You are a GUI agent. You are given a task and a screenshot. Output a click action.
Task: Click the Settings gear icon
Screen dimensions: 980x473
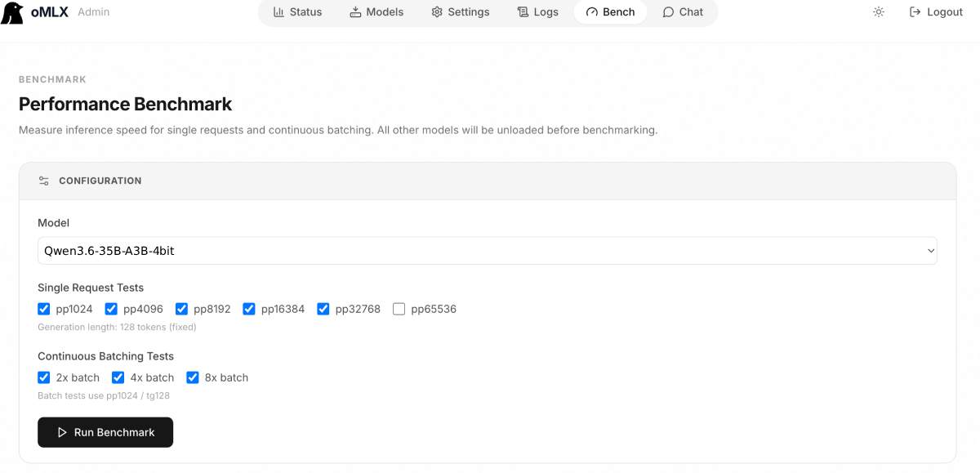click(437, 12)
